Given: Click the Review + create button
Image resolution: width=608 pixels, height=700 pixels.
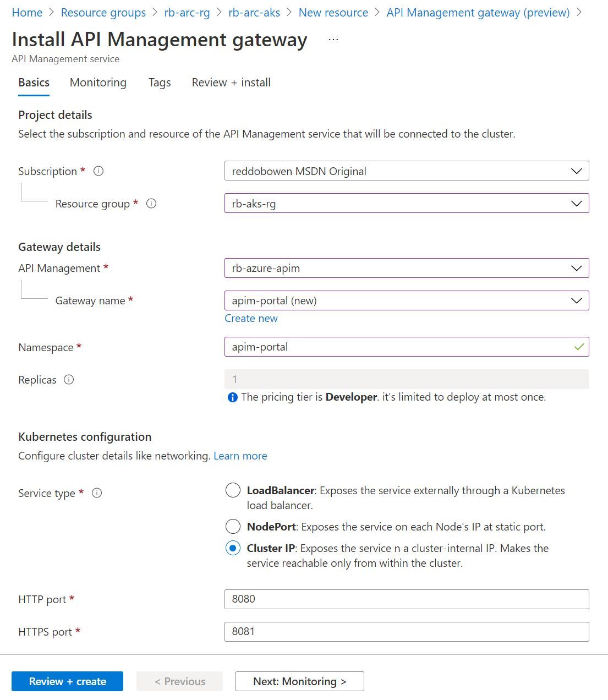Looking at the screenshot, I should (x=67, y=681).
